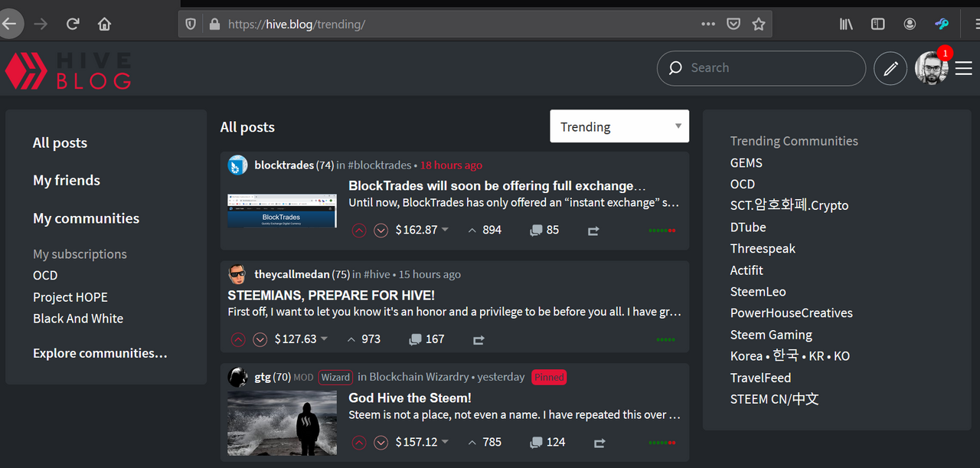This screenshot has width=980, height=468.
Task: Bookmark this page with star icon
Action: click(758, 24)
